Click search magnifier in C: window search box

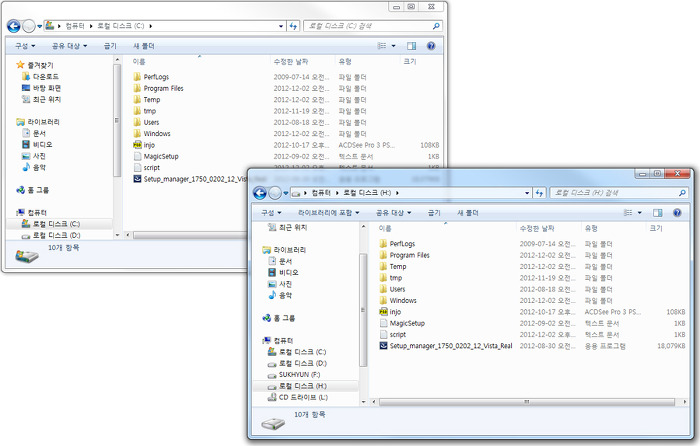click(x=436, y=26)
